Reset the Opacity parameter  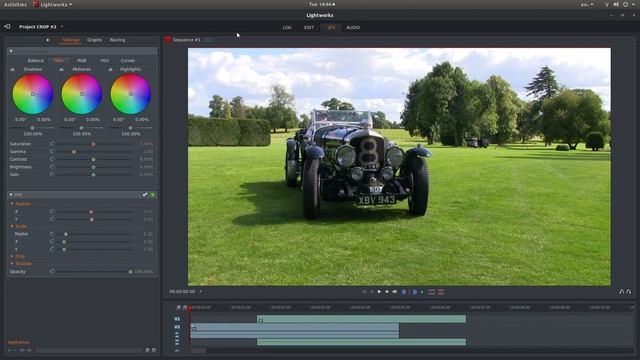pyautogui.click(x=52, y=271)
